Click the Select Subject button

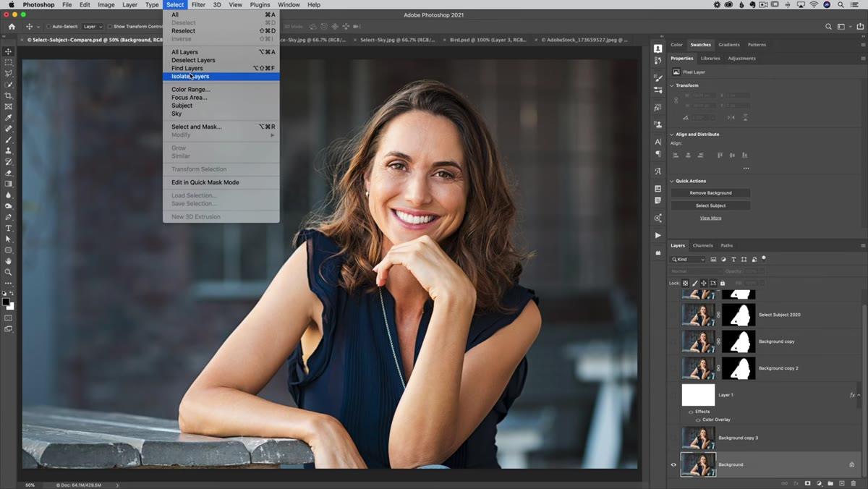710,205
